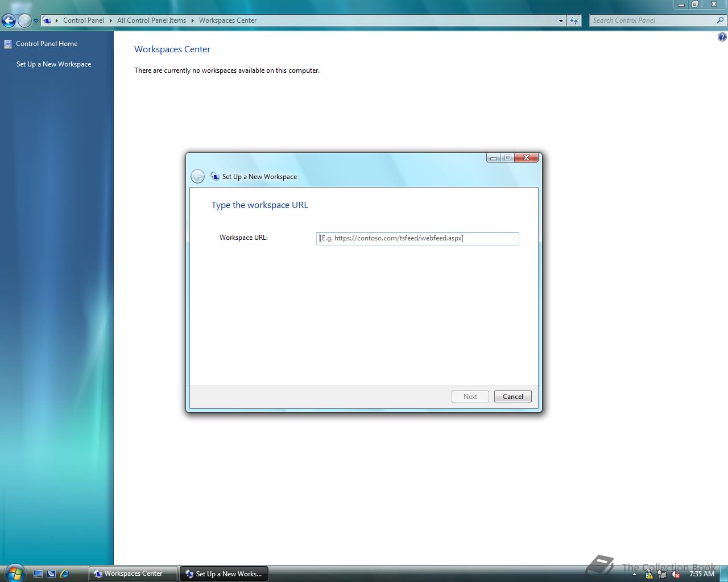
Task: Open Set Up a New Workspace from the sidebar
Action: tap(53, 64)
